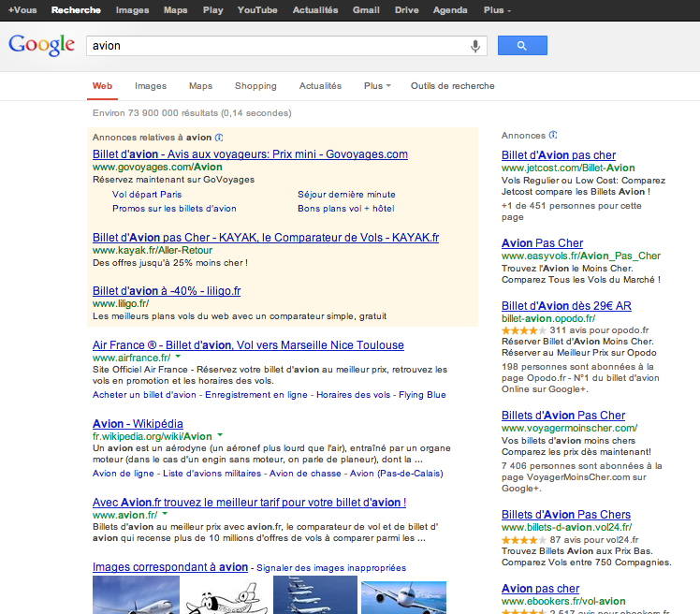Open info icon beside 'Annonces relatives à avion'

pyautogui.click(x=219, y=138)
